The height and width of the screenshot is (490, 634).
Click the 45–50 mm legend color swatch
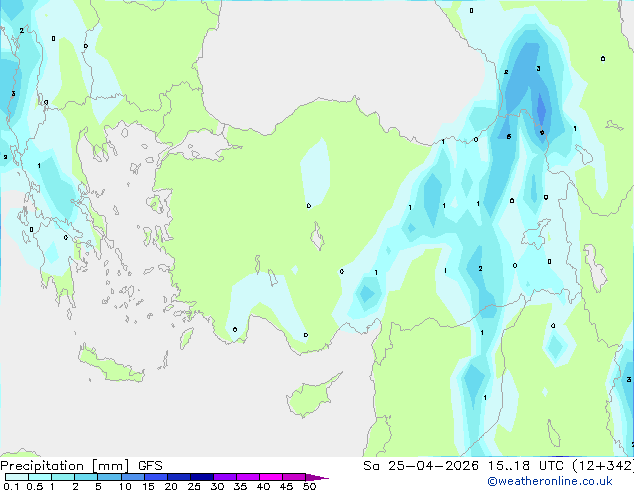coord(294,477)
